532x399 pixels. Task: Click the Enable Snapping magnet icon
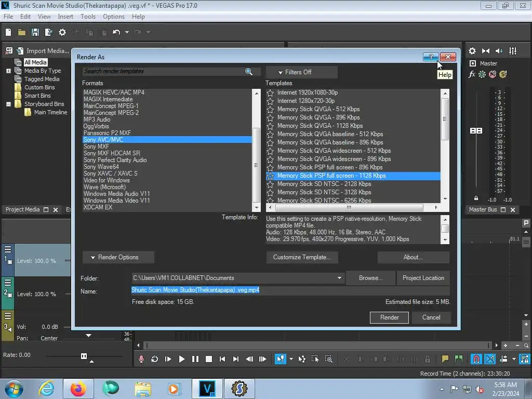coord(476,359)
